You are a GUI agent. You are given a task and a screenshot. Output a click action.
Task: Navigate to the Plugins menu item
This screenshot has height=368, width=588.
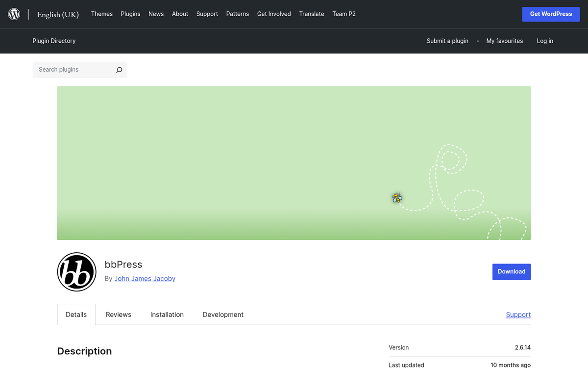[x=130, y=14]
